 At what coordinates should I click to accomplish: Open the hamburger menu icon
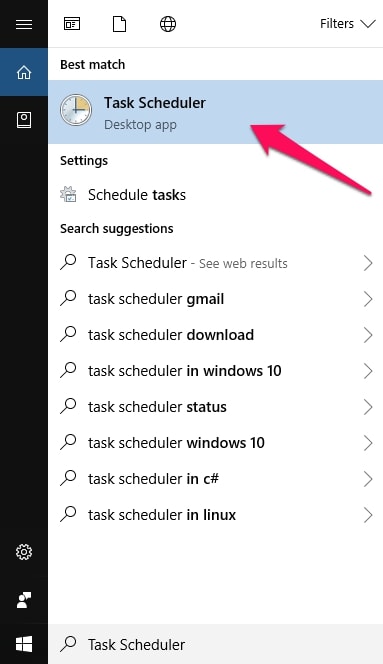click(24, 24)
